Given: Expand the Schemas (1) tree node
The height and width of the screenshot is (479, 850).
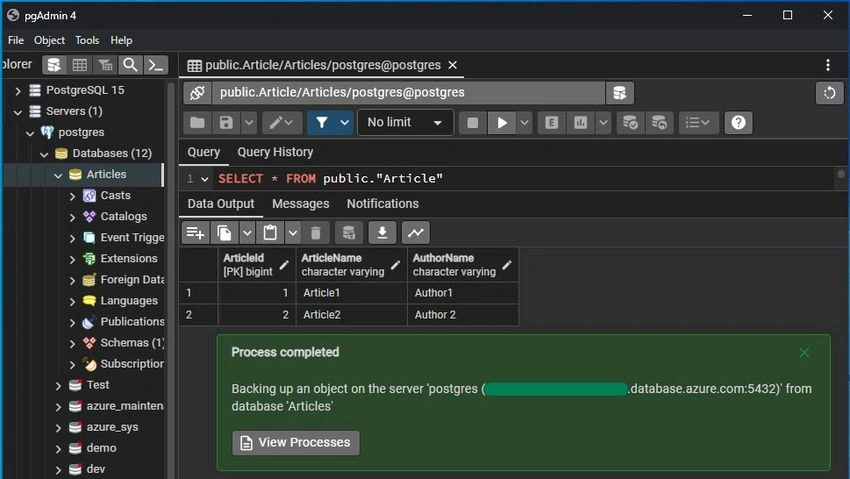Looking at the screenshot, I should (x=73, y=344).
